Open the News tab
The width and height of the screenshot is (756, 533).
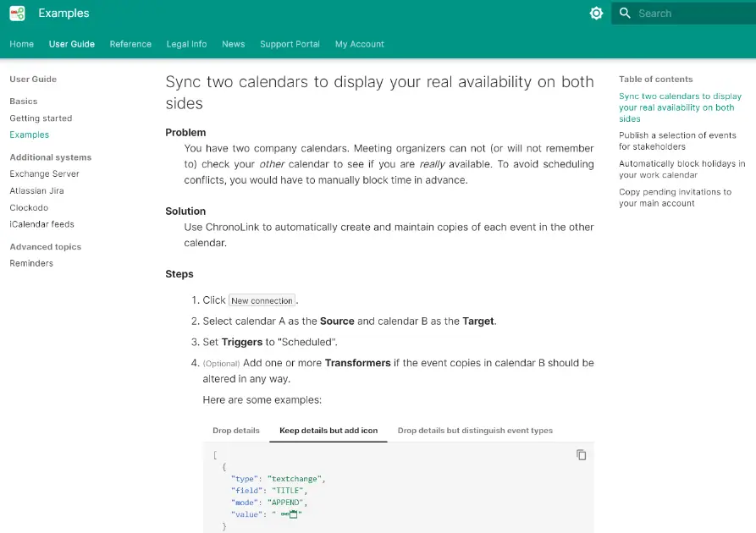click(233, 44)
